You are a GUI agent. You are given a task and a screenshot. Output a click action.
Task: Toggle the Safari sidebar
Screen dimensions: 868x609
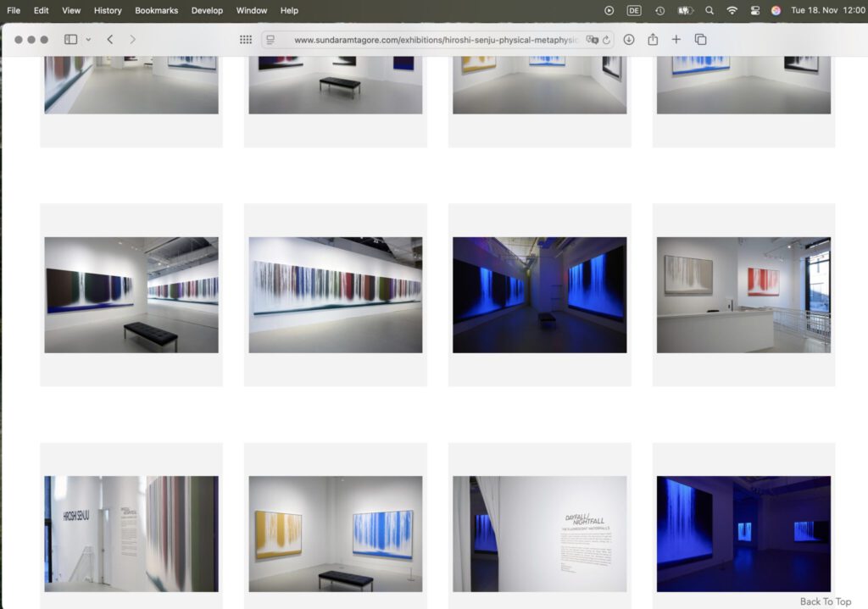click(70, 40)
